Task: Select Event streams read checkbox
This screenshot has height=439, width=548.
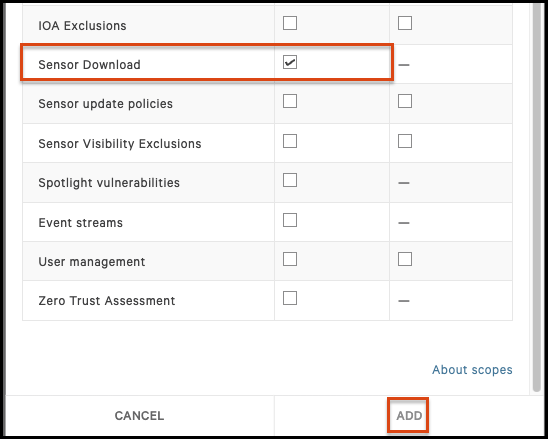Action: pyautogui.click(x=290, y=220)
